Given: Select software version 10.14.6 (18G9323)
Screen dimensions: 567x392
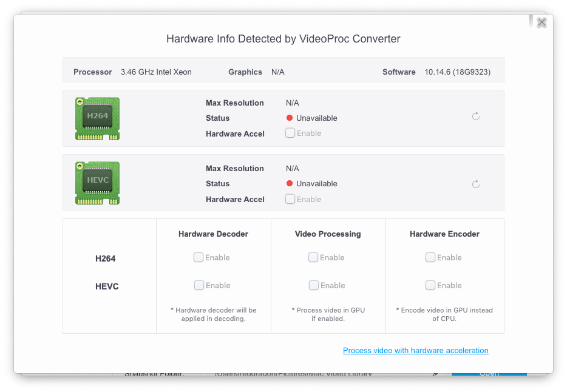Looking at the screenshot, I should [458, 72].
